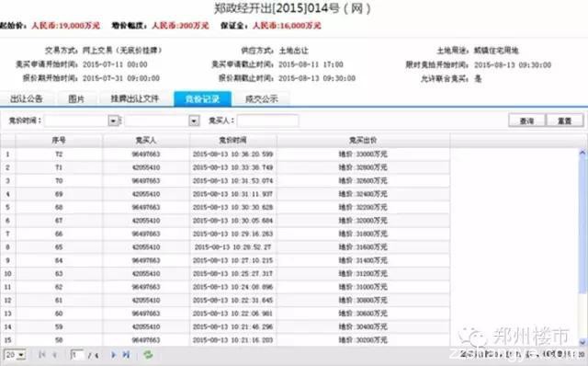Click sequence number 71 in the table

tap(59, 167)
